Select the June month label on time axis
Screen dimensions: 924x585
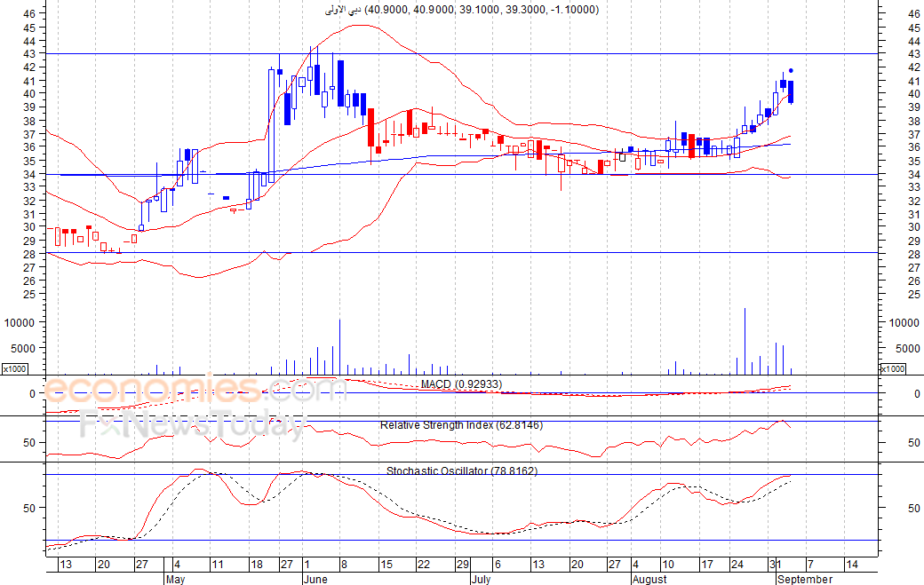tap(315, 579)
